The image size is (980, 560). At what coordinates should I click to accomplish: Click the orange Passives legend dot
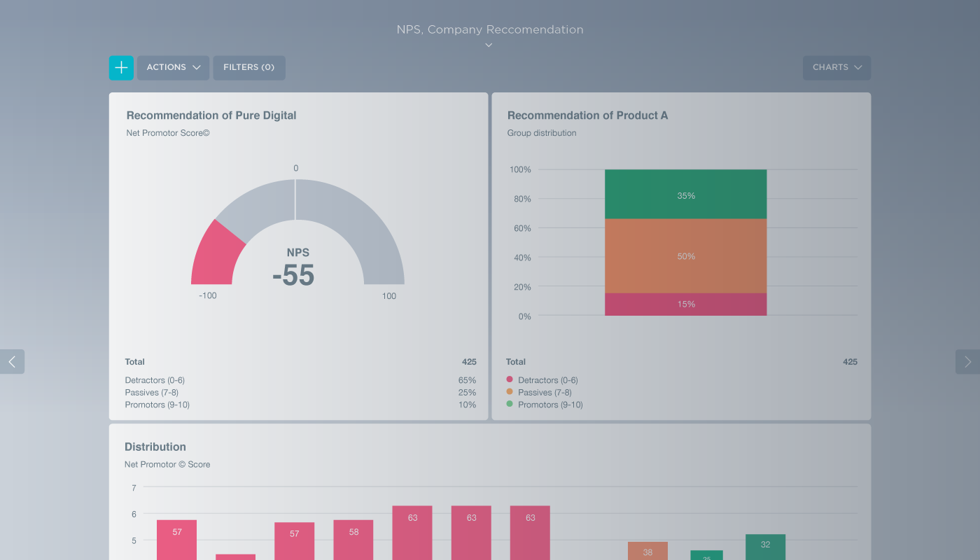[509, 392]
